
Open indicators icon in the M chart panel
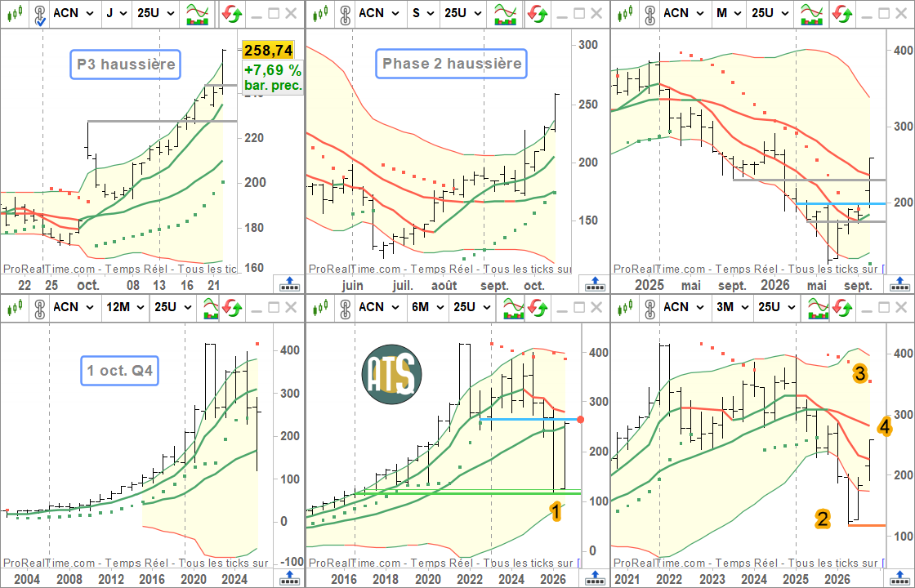point(811,13)
